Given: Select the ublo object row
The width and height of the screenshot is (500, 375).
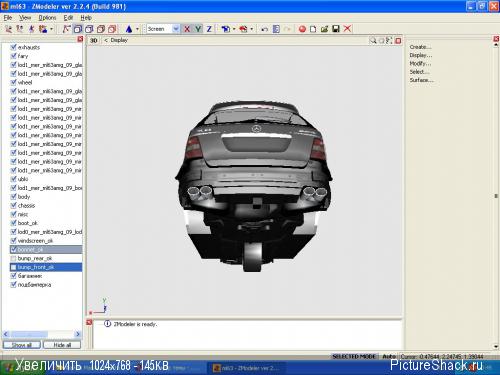Looking at the screenshot, I should point(46,179).
